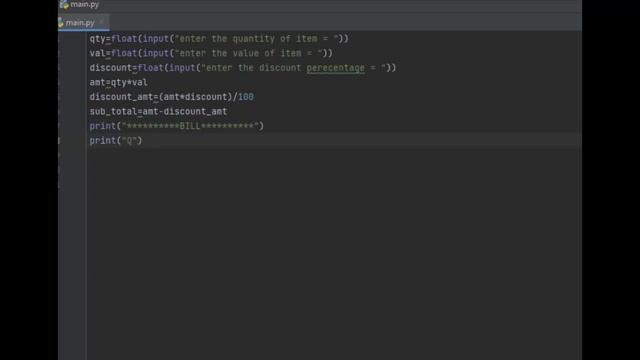Close the main.py editor tab

coord(102,22)
